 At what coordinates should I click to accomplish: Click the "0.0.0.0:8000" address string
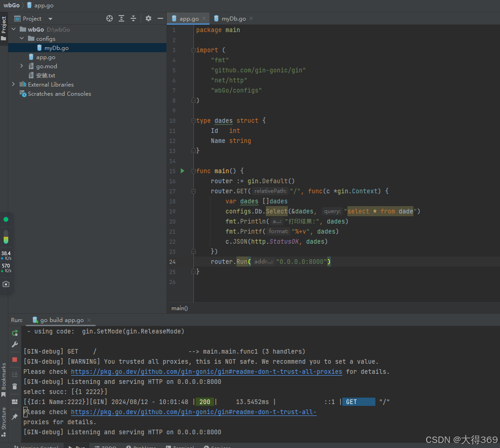302,262
